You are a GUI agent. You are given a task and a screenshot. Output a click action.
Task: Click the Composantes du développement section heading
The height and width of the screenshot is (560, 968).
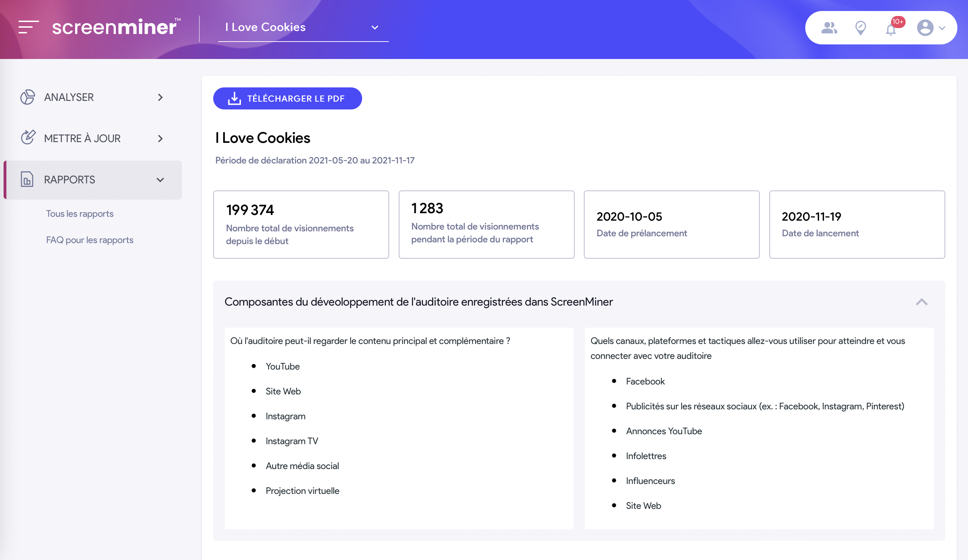pyautogui.click(x=419, y=302)
